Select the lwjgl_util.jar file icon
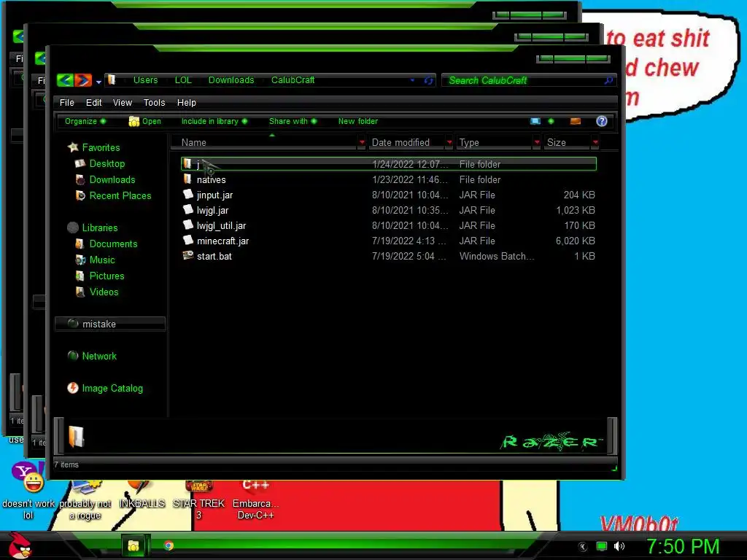This screenshot has height=560, width=747. click(187, 225)
